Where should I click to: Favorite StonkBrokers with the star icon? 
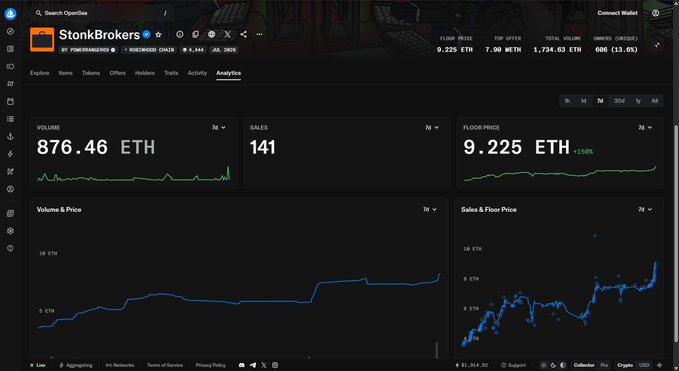158,34
